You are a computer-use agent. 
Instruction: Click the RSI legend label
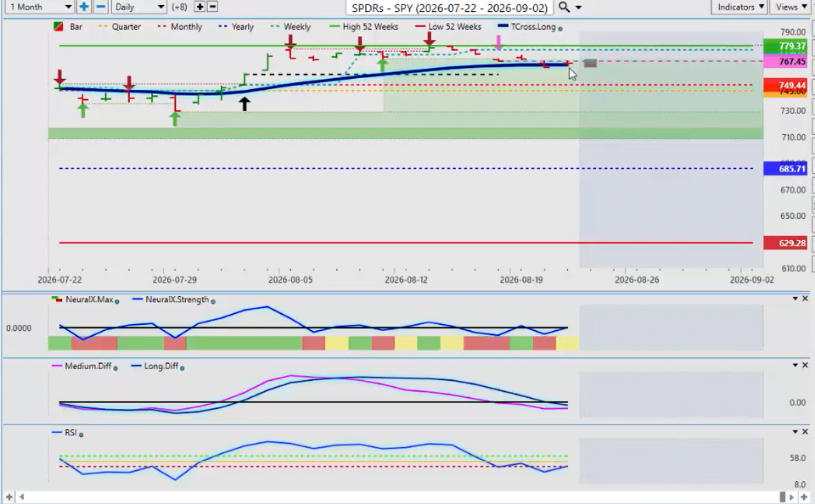pos(70,432)
